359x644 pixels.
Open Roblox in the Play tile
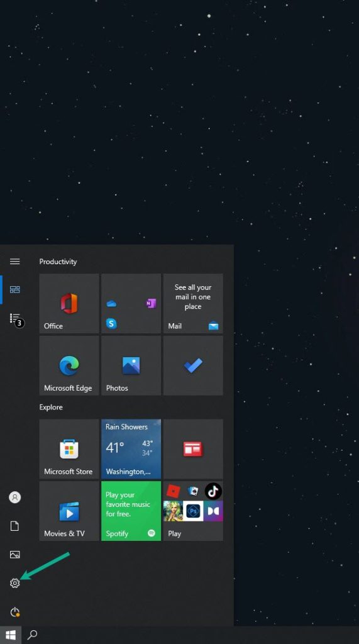[174, 491]
